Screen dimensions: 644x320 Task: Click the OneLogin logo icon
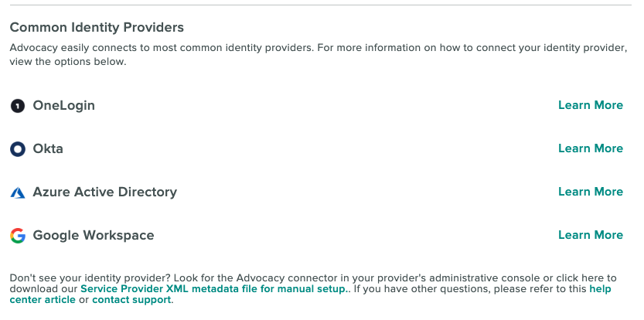[18, 106]
